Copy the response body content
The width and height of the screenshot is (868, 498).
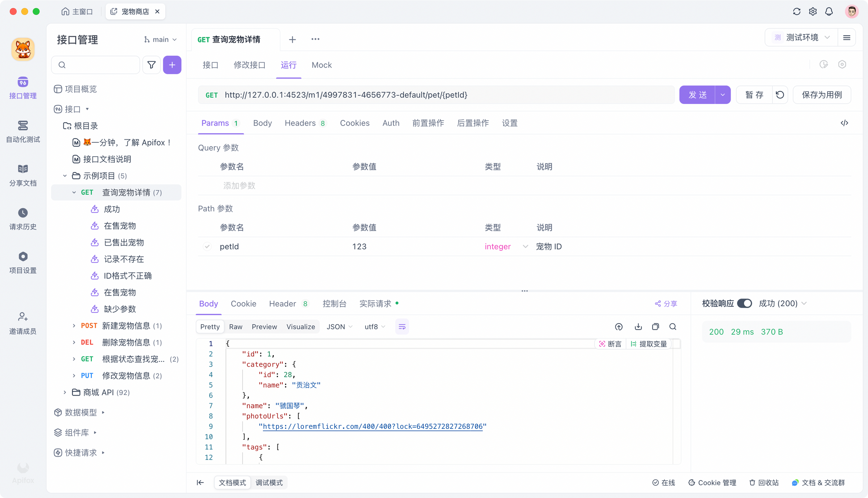(x=655, y=326)
